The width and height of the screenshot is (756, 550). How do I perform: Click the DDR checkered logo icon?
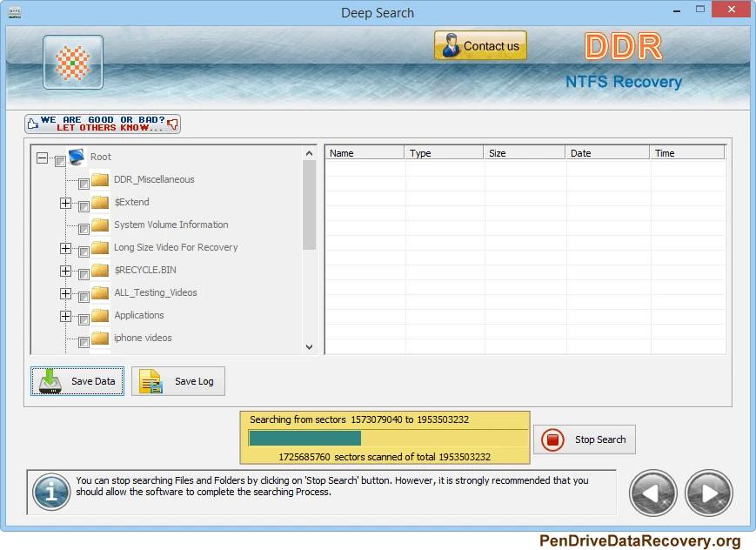73,62
